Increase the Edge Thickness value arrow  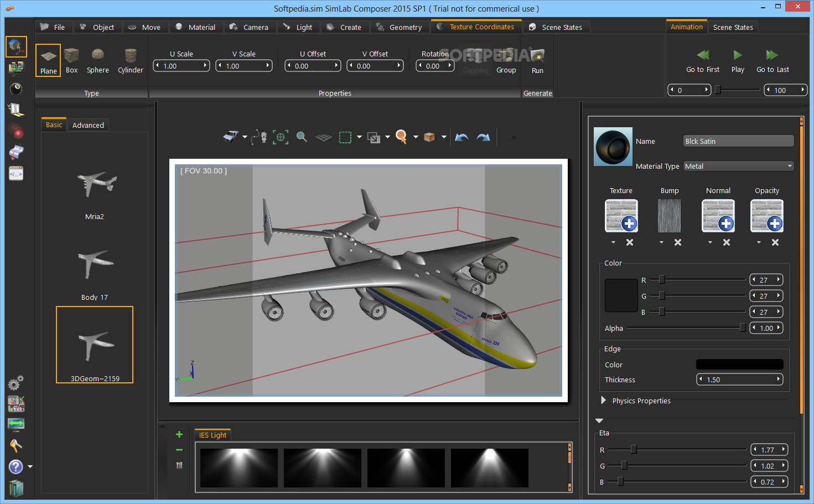(x=778, y=379)
